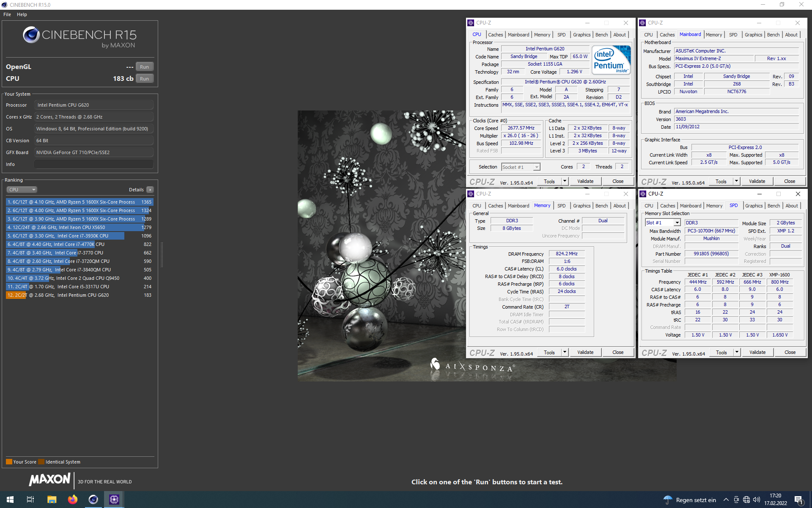Open ranking CPU dropdown
The width and height of the screenshot is (812, 508).
tap(22, 190)
